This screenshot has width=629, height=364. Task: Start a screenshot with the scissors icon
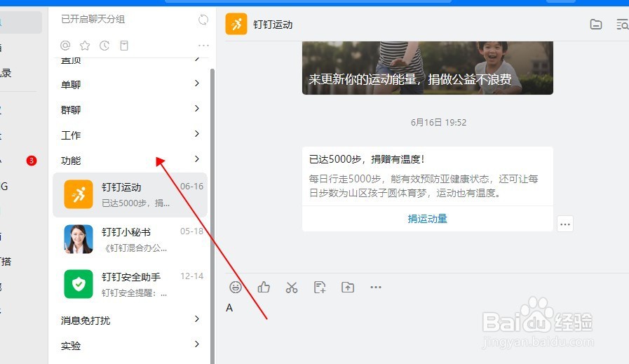pyautogui.click(x=292, y=287)
